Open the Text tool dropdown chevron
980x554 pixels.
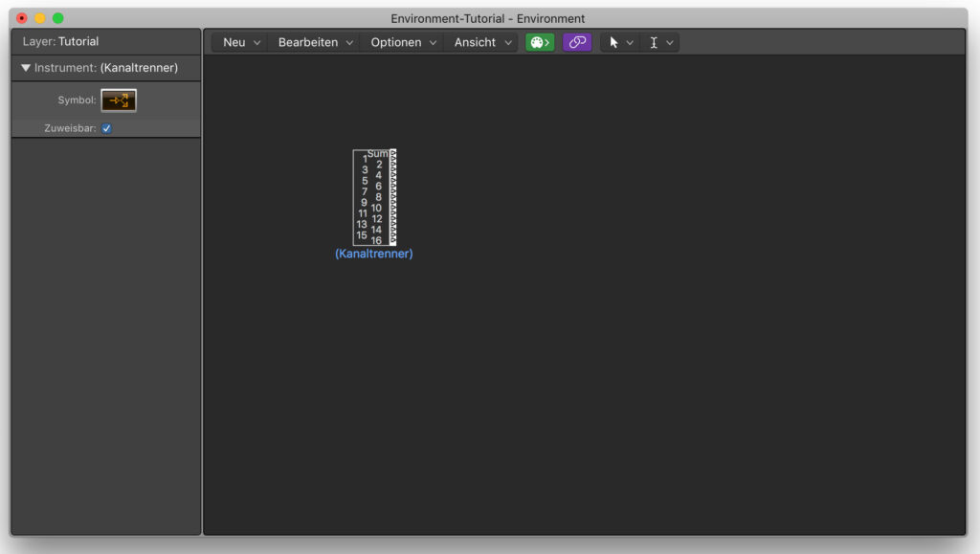[670, 43]
